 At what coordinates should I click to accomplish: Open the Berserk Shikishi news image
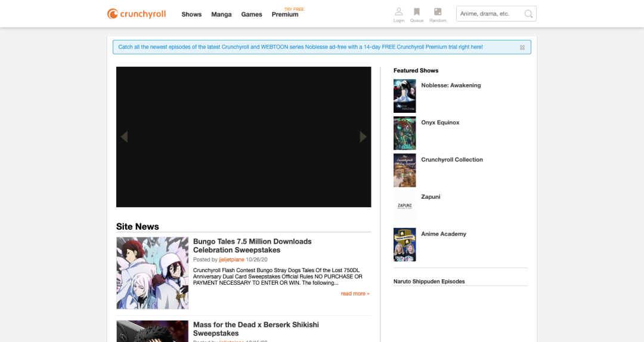[x=153, y=331]
